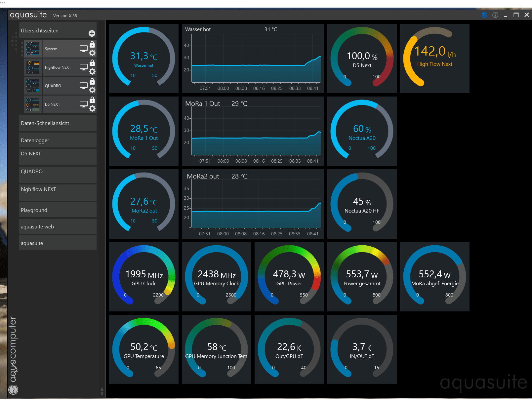Click the Version X.38 label

point(65,16)
